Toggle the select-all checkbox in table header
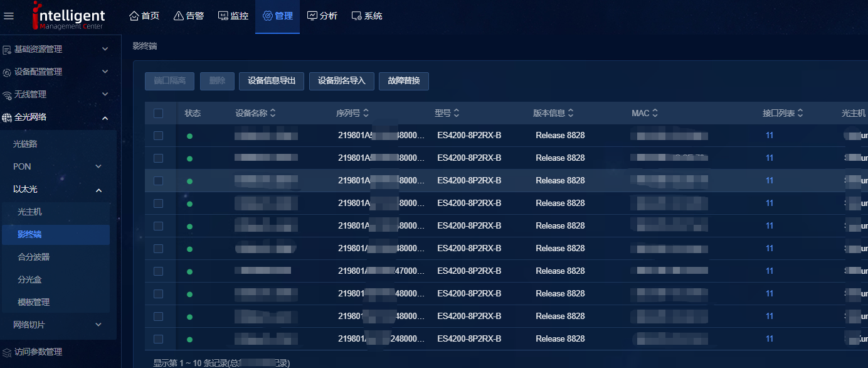 point(158,114)
